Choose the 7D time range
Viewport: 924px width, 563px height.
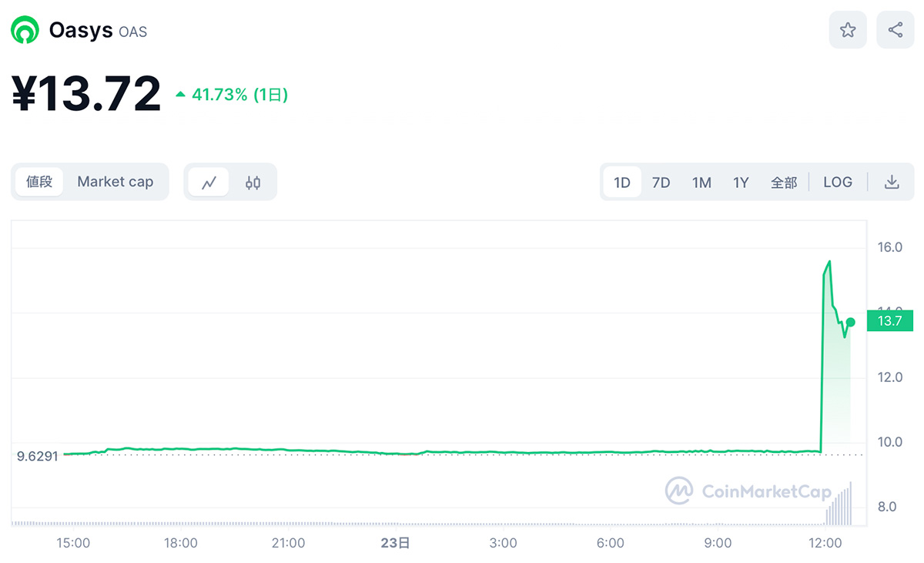661,183
